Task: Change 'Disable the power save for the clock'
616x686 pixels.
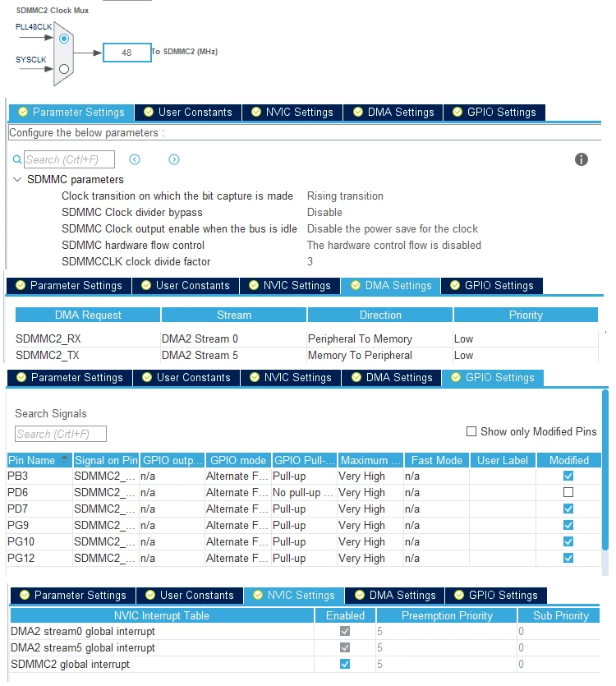Action: (393, 229)
